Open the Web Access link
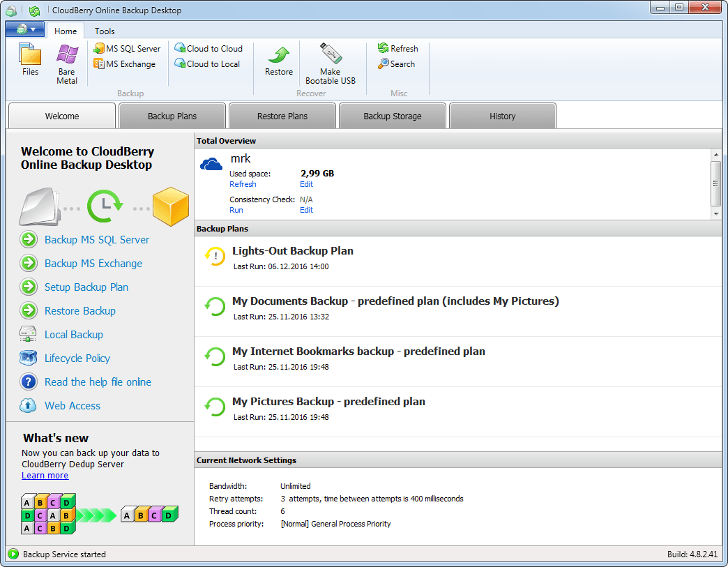 73,405
